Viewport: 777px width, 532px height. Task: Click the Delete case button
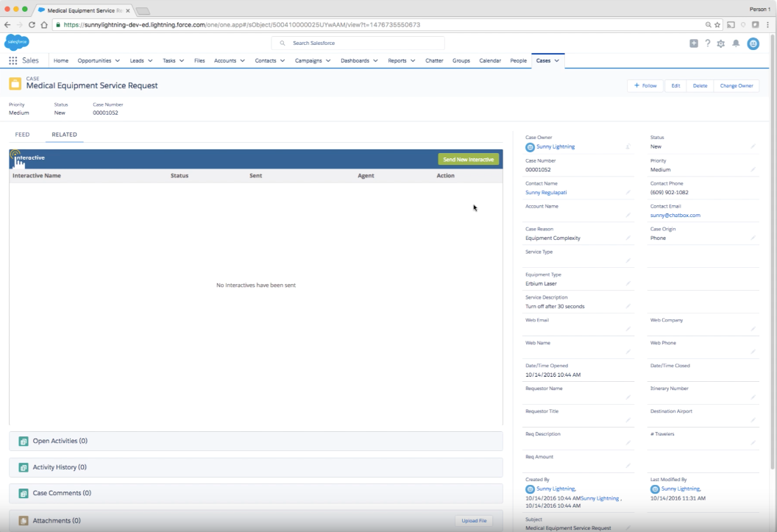click(x=700, y=85)
